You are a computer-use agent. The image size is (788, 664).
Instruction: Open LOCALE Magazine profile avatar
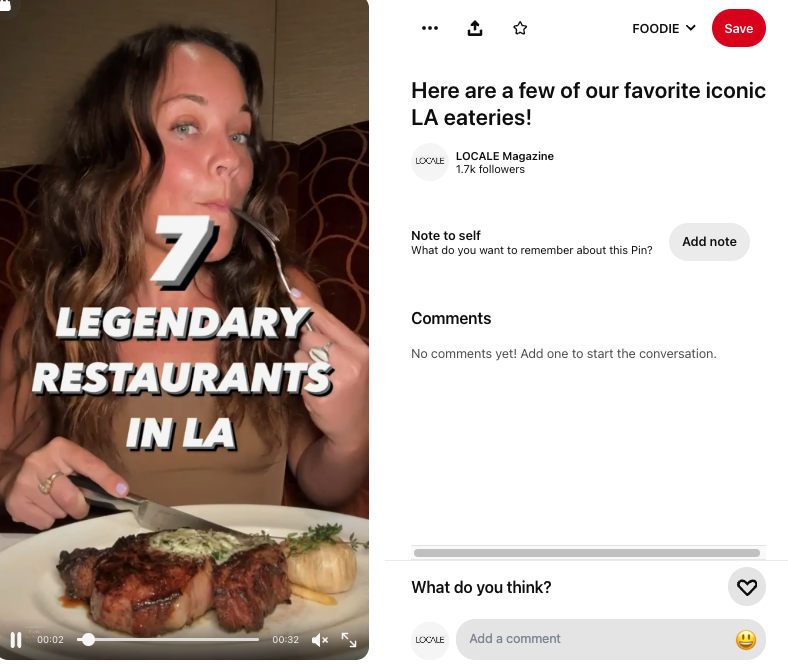pos(430,161)
